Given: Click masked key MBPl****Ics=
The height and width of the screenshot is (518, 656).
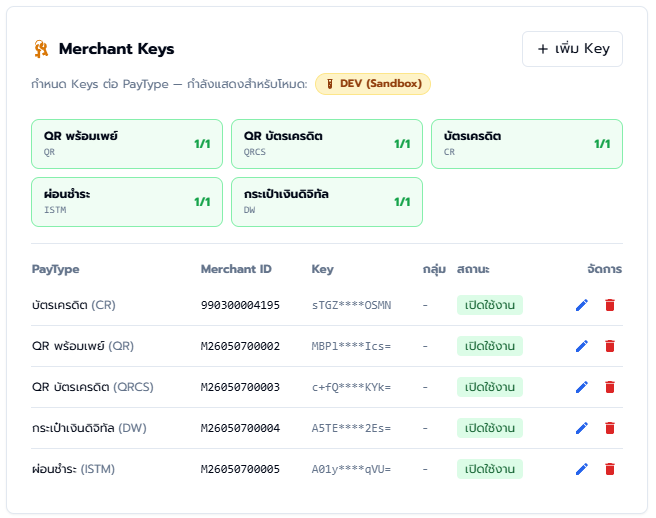Looking at the screenshot, I should point(351,346).
